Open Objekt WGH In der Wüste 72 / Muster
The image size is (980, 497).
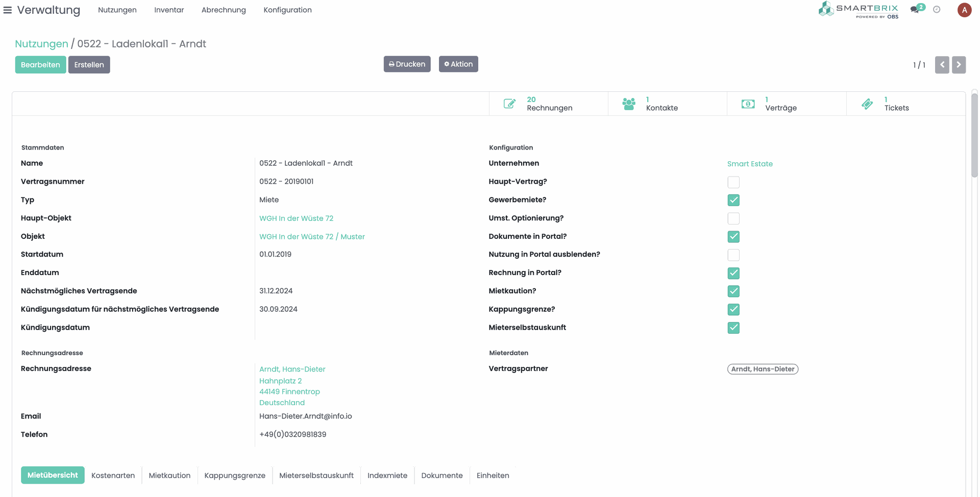click(x=312, y=237)
